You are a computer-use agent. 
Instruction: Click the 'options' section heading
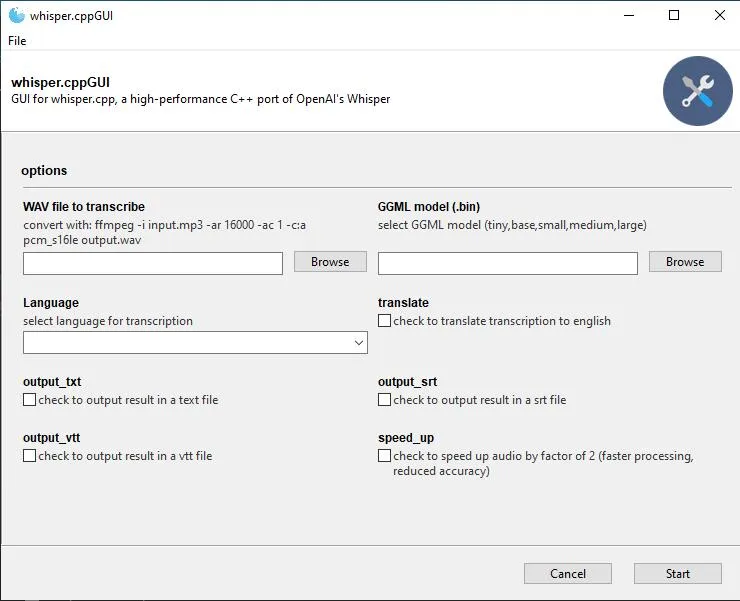(44, 170)
